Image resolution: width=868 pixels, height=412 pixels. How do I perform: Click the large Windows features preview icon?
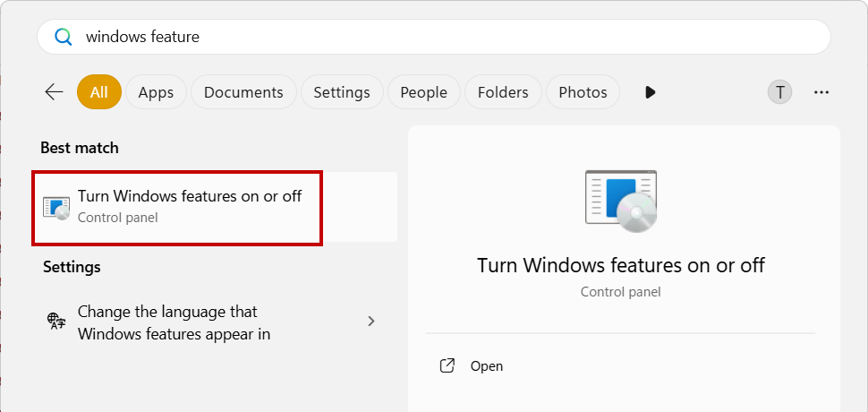pyautogui.click(x=620, y=201)
